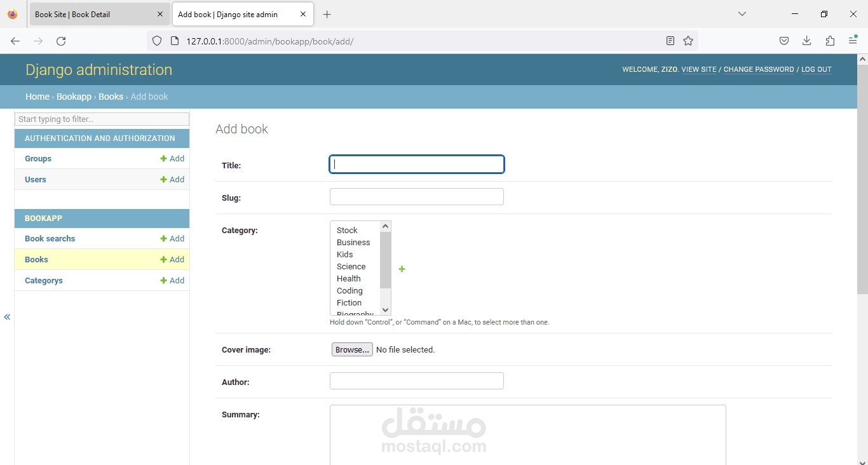Open Categorys in the sidebar
The image size is (868, 465).
click(x=44, y=281)
